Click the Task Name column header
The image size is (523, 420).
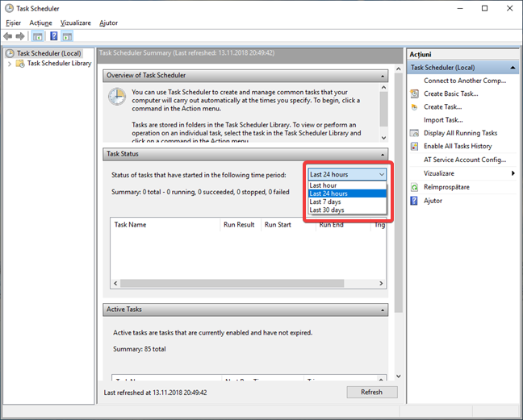point(165,225)
